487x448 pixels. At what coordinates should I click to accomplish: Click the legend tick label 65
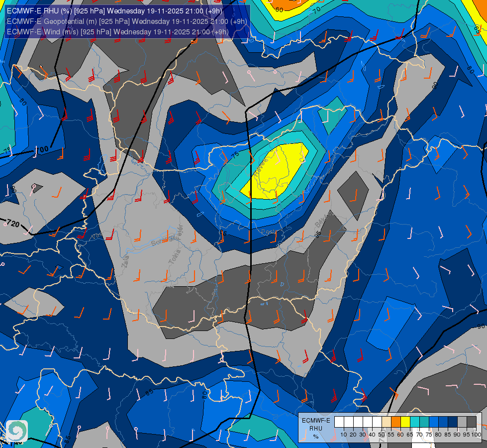click(x=410, y=435)
